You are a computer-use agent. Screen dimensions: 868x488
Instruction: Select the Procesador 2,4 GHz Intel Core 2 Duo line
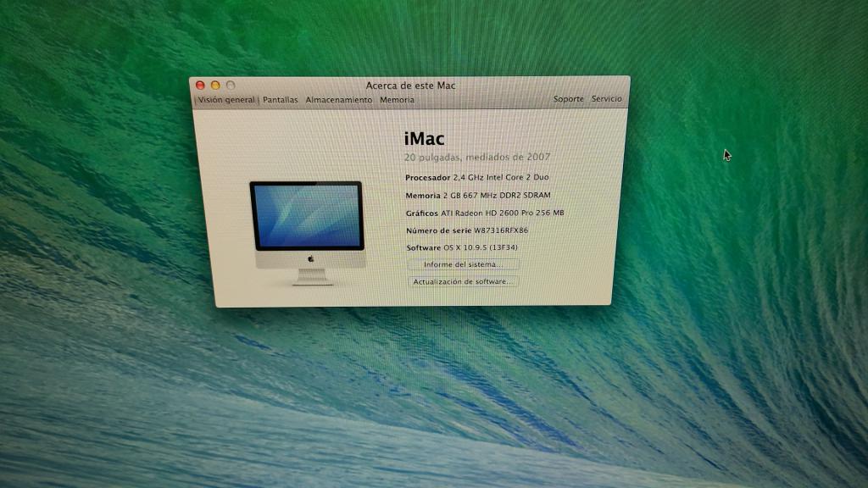477,178
